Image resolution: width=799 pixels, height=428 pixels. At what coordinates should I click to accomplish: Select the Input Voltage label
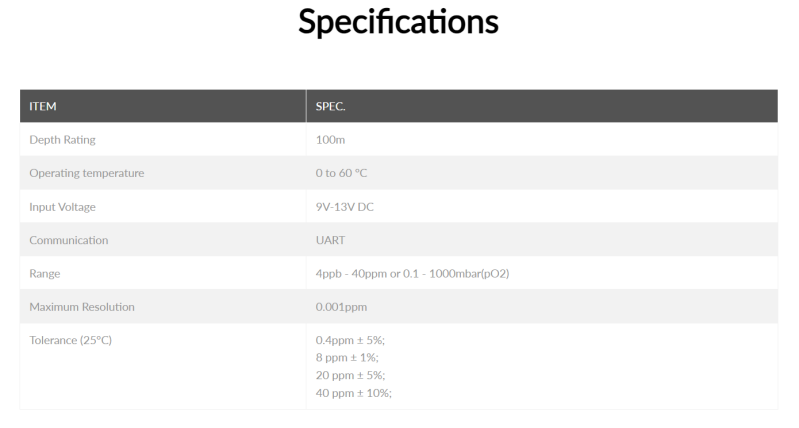pyautogui.click(x=62, y=207)
